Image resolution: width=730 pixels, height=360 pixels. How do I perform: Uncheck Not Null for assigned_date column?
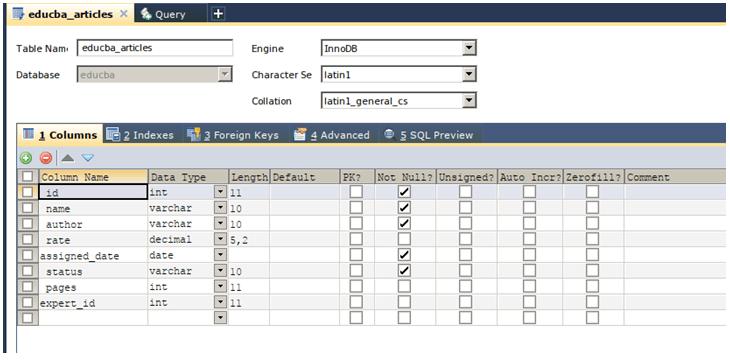[x=404, y=255]
